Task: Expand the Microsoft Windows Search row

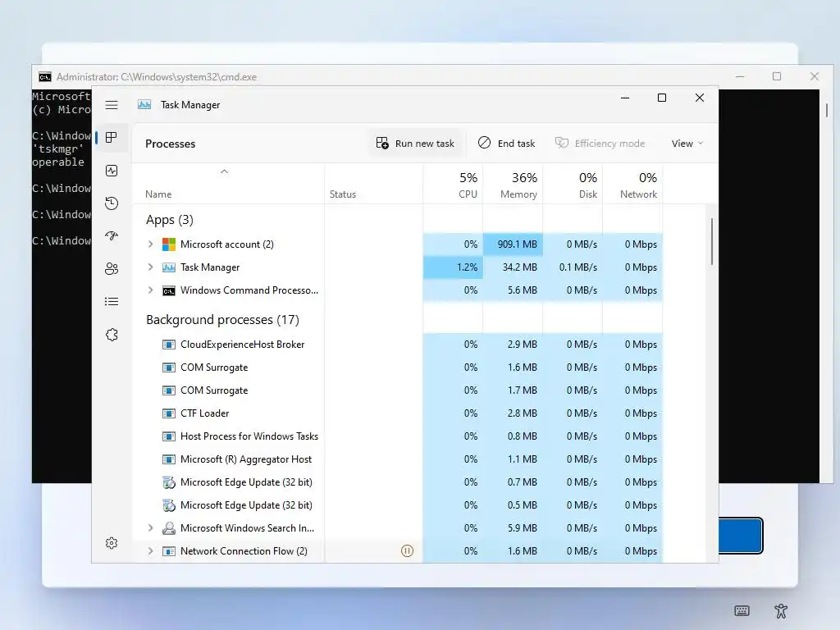Action: point(151,528)
